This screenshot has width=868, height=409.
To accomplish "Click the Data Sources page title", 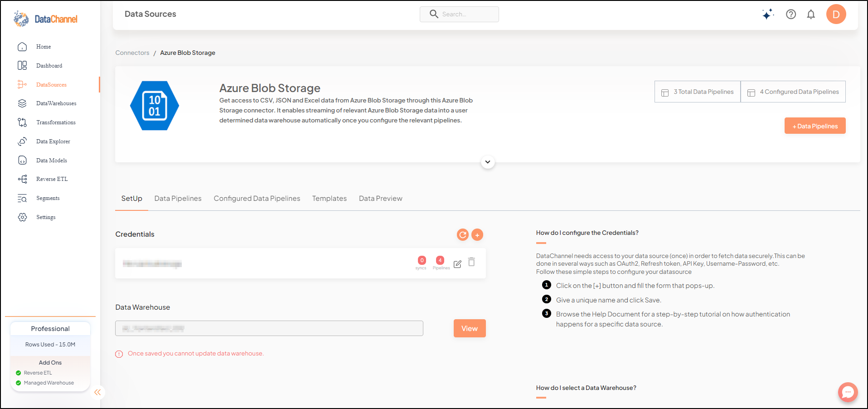I will (150, 14).
